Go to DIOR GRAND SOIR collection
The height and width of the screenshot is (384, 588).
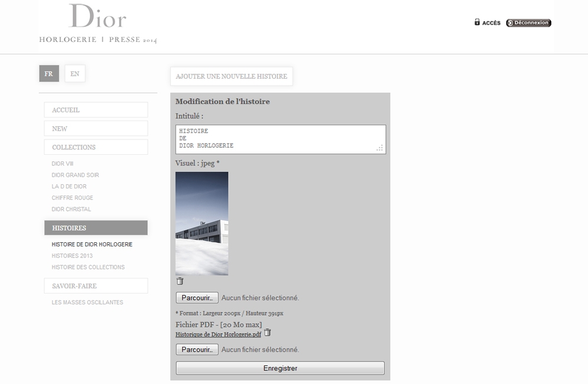coord(76,175)
